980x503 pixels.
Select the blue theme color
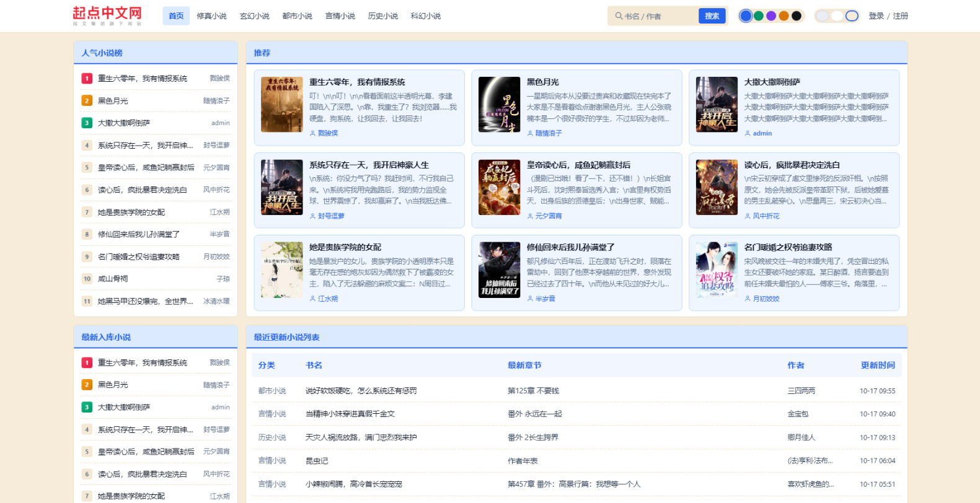tap(746, 16)
